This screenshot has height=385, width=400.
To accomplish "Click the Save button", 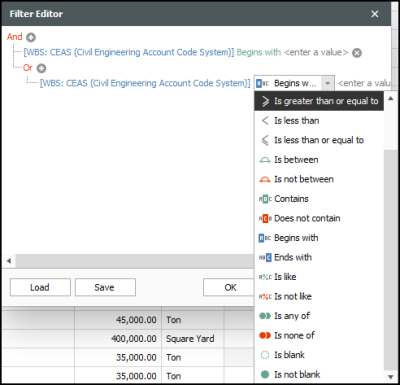I will (x=105, y=287).
